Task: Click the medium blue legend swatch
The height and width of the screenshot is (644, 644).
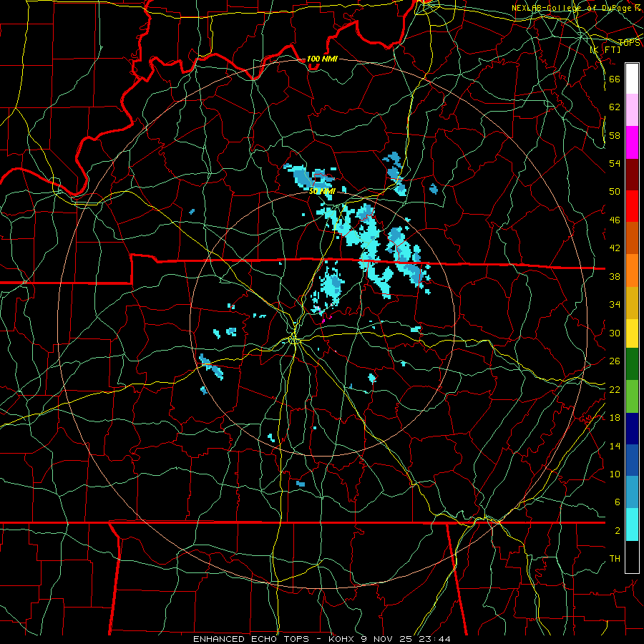Action: 632,460
